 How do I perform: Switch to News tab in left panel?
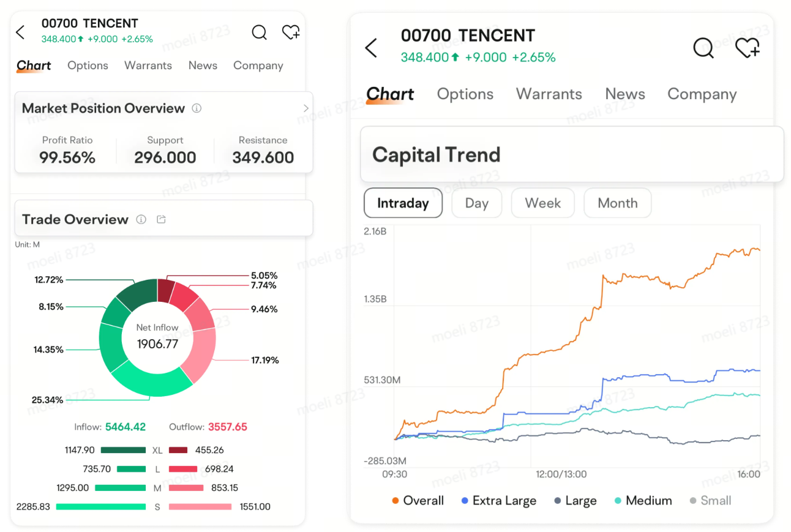(x=203, y=66)
